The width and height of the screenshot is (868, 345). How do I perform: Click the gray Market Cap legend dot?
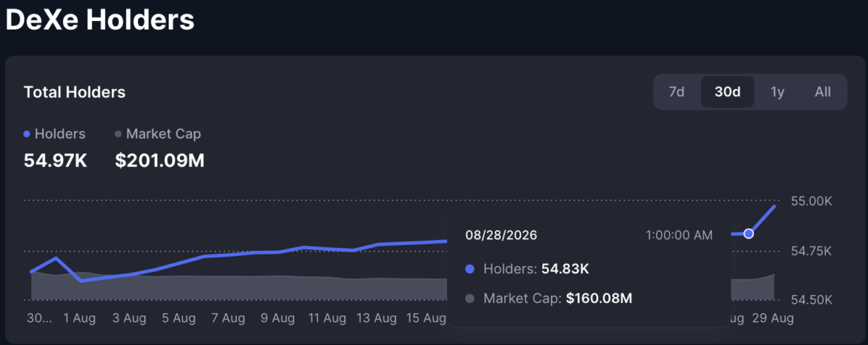point(119,135)
